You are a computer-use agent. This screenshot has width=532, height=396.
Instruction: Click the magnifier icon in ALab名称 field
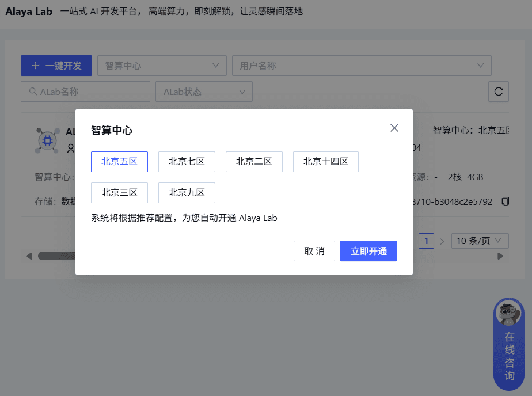33,92
